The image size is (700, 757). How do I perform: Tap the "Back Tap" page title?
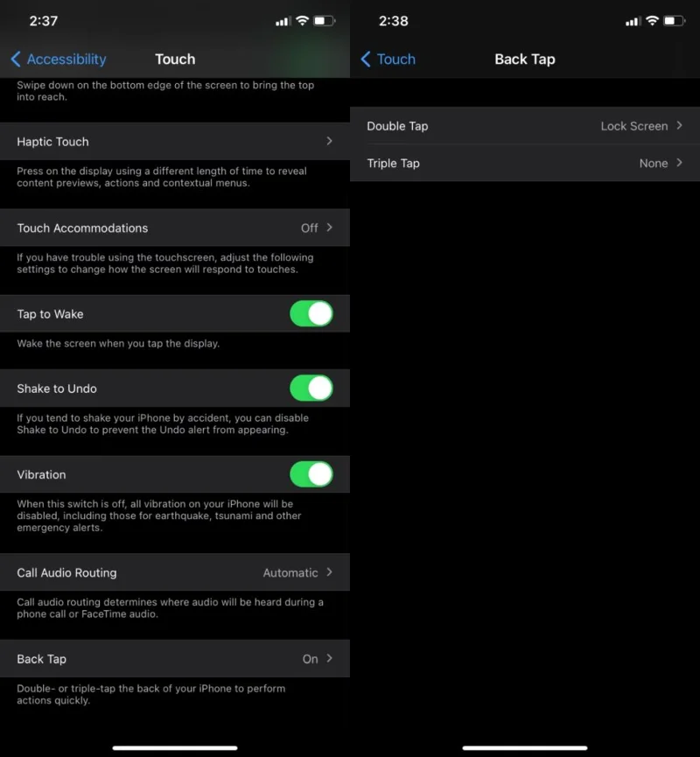pyautogui.click(x=525, y=59)
